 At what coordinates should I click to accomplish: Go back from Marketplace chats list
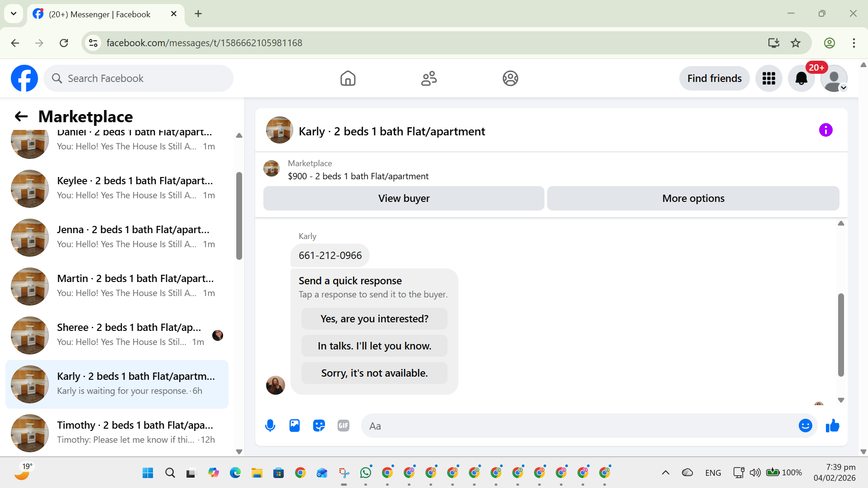pyautogui.click(x=21, y=116)
